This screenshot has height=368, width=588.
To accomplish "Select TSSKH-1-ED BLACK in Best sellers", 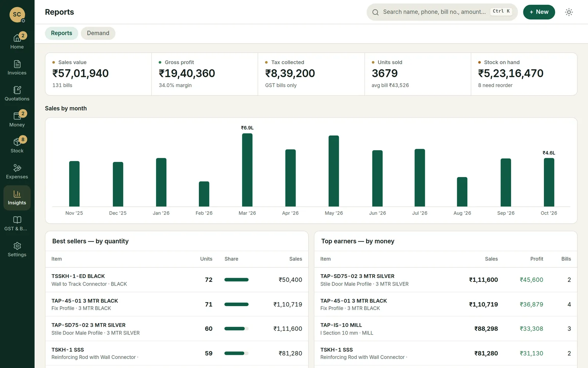I will (x=177, y=280).
